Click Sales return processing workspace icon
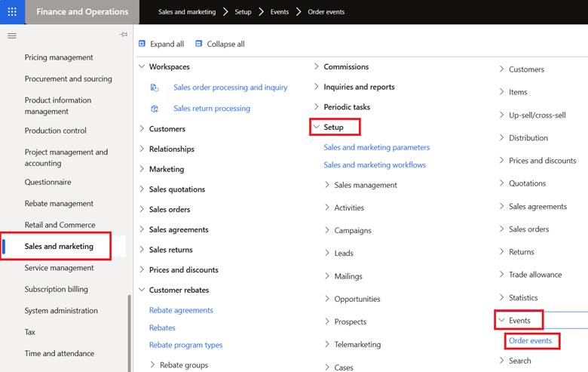Image resolution: width=588 pixels, height=372 pixels. [155, 109]
